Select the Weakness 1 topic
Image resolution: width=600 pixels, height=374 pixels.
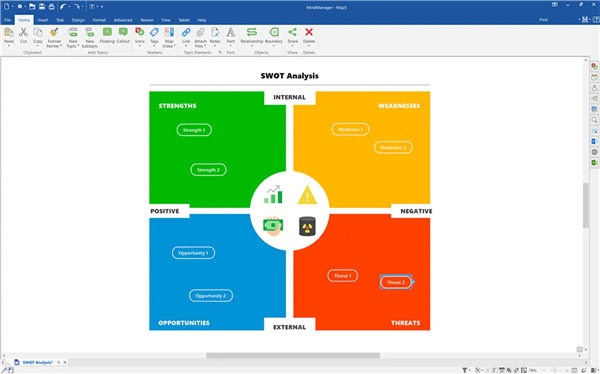point(350,129)
